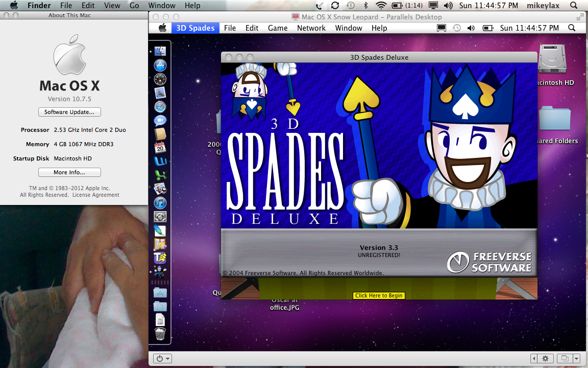Open guest Spotlight magnifier in VM
Screen dimensions: 588x368
click(x=572, y=28)
